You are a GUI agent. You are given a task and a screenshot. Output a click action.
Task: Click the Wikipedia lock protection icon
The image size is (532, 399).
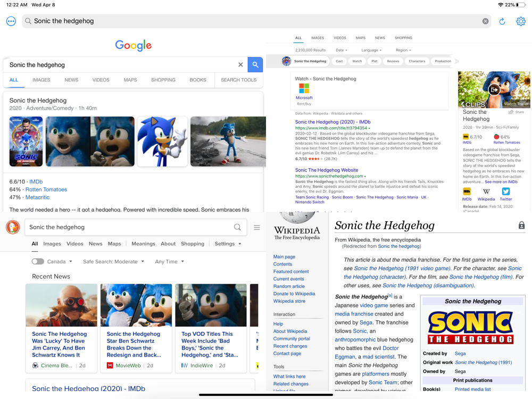point(521,225)
